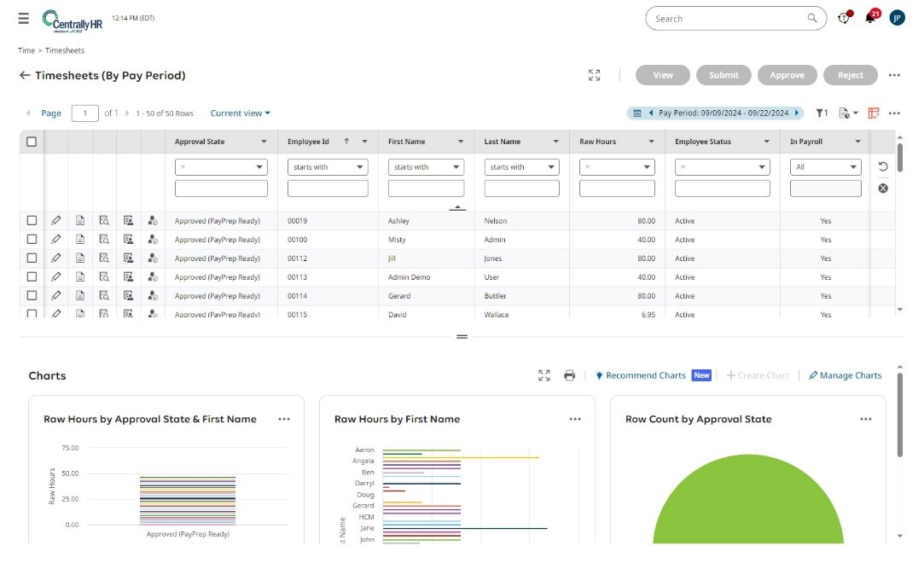Image resolution: width=924 pixels, height=563 pixels.
Task: Sort by Last Name column header
Action: pyautogui.click(x=502, y=142)
